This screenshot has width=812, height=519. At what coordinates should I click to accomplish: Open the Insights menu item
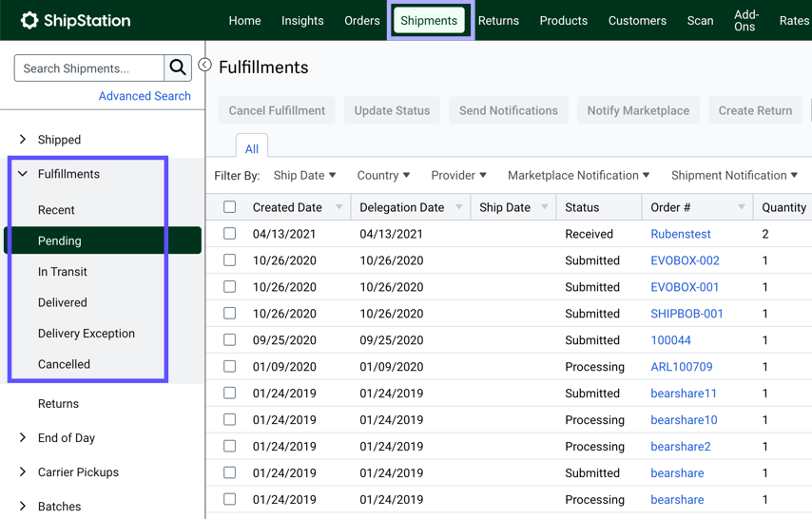point(302,21)
